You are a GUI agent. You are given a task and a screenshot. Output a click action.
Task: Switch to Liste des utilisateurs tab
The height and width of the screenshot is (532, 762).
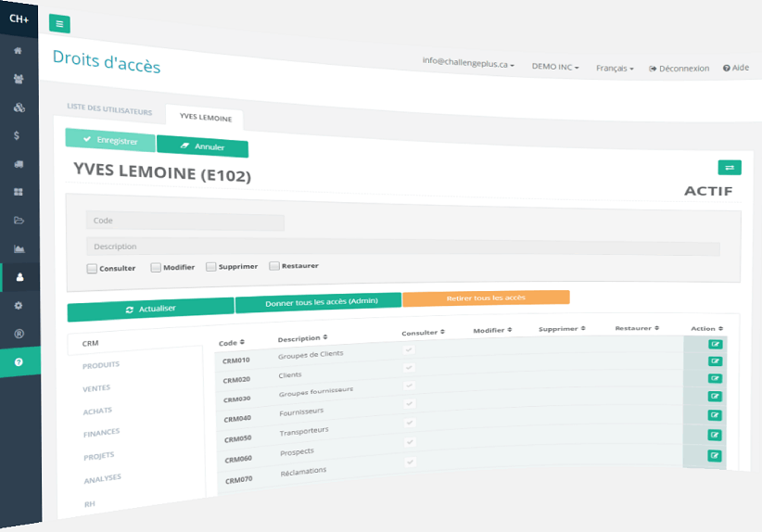click(109, 111)
